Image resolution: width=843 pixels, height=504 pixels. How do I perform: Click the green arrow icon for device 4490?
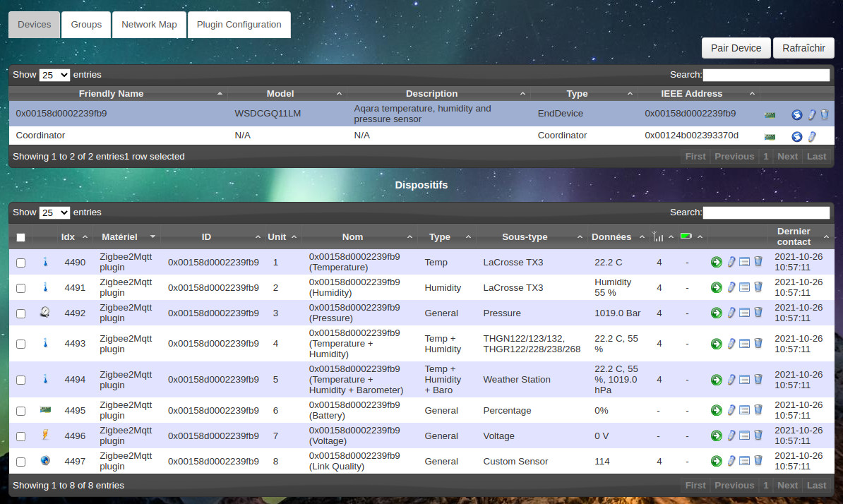point(716,263)
